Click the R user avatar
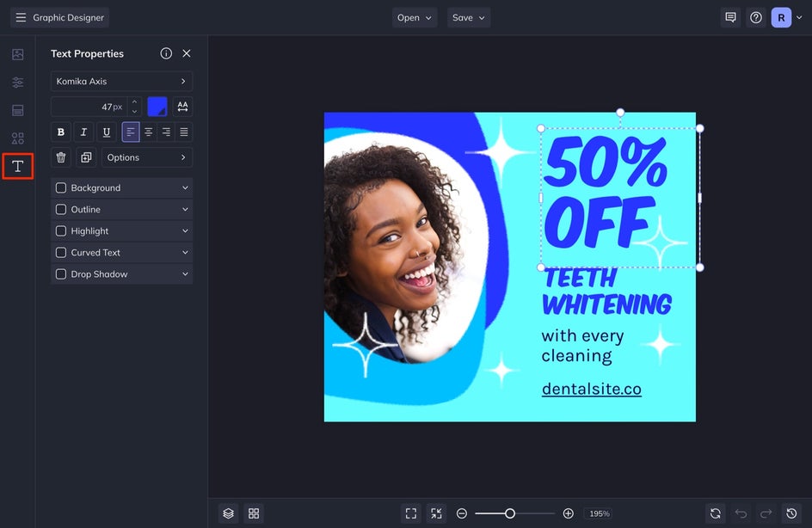Viewport: 812px width, 528px height. 781,17
